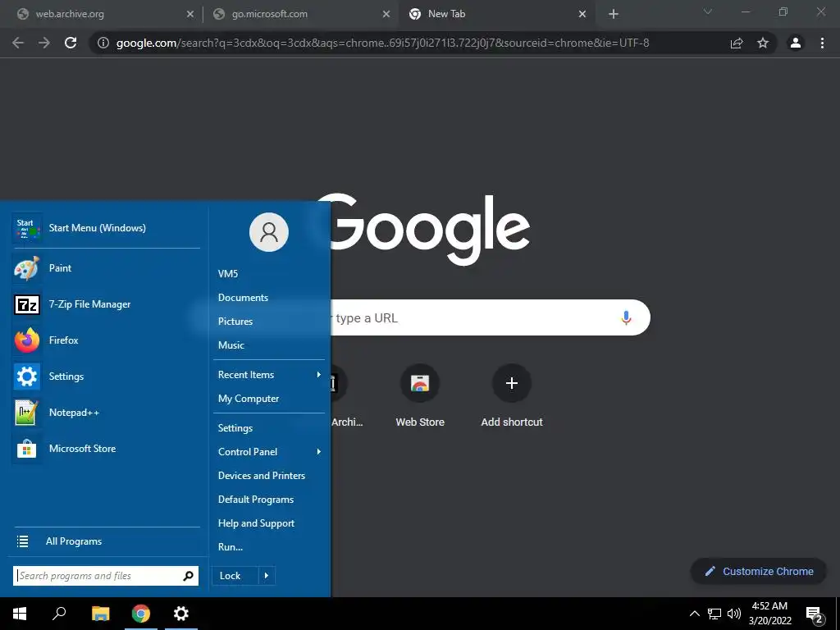Open Chrome three-dot menu

pyautogui.click(x=822, y=43)
